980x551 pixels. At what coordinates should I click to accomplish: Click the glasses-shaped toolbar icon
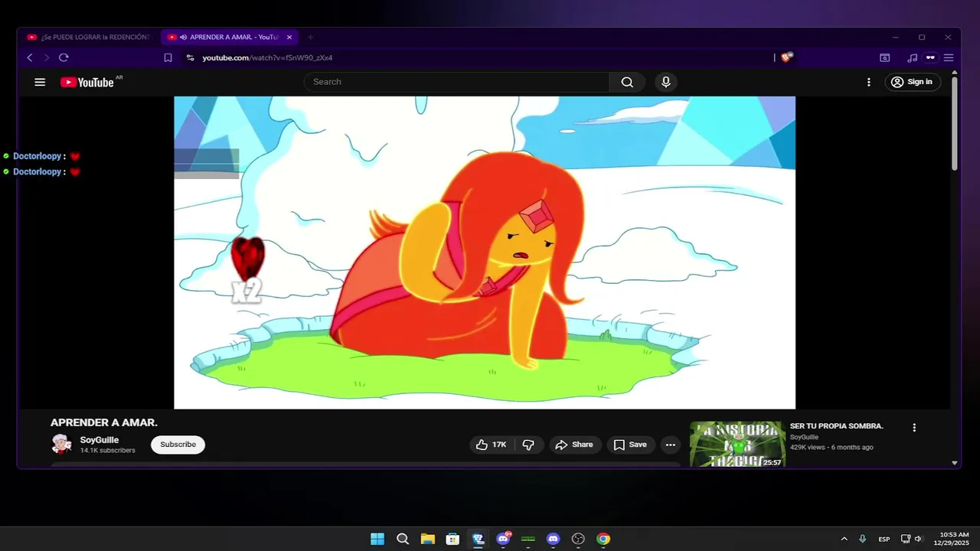coord(930,57)
